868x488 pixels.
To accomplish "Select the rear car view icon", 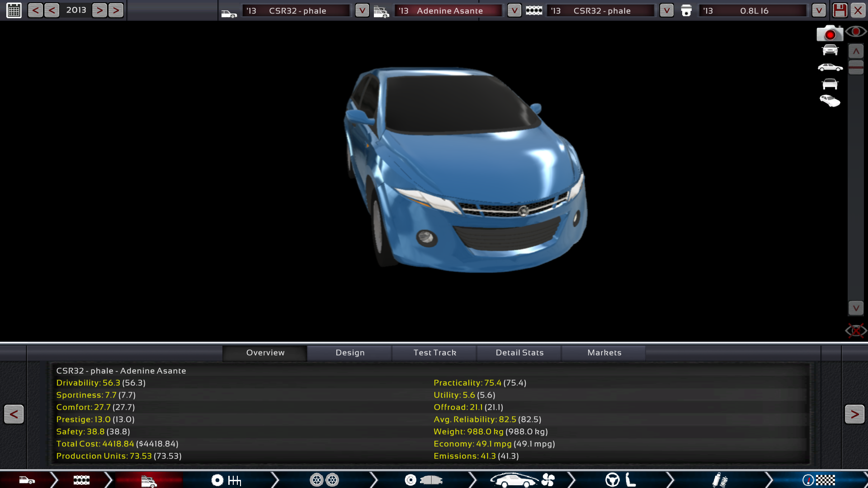I will coord(830,84).
